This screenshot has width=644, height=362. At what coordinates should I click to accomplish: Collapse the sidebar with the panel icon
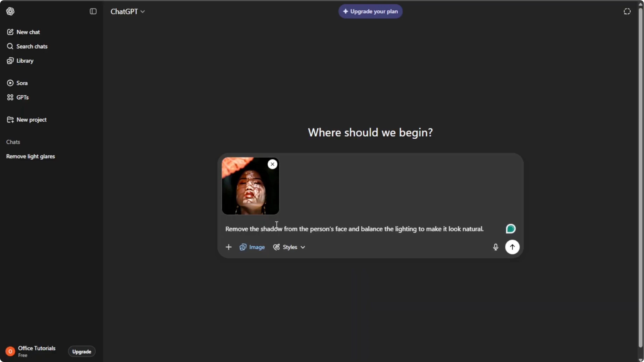point(93,11)
